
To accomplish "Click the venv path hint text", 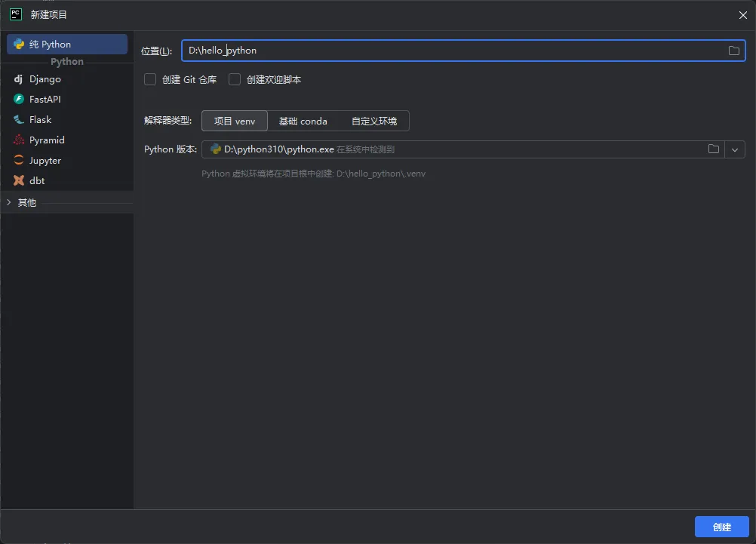I will [x=313, y=174].
